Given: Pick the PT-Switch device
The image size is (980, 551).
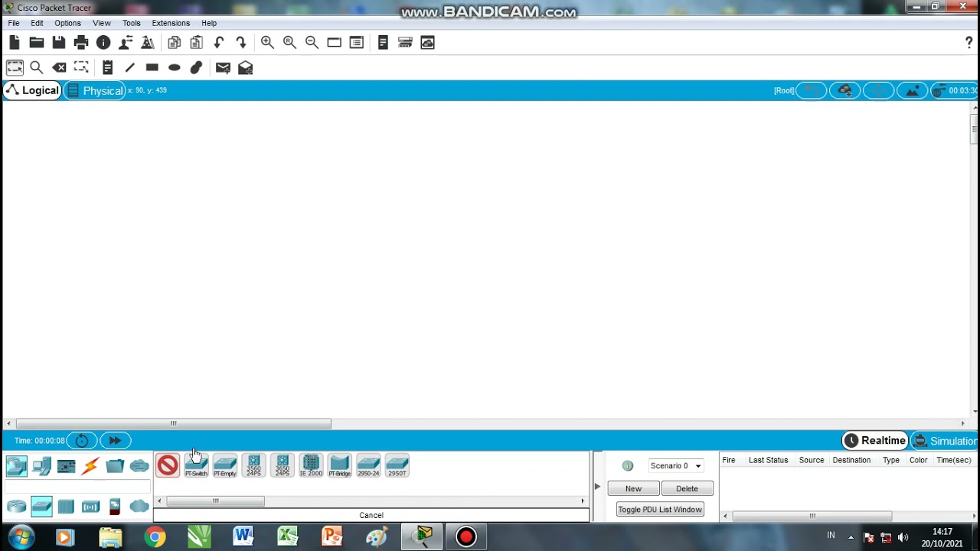Looking at the screenshot, I should tap(196, 465).
